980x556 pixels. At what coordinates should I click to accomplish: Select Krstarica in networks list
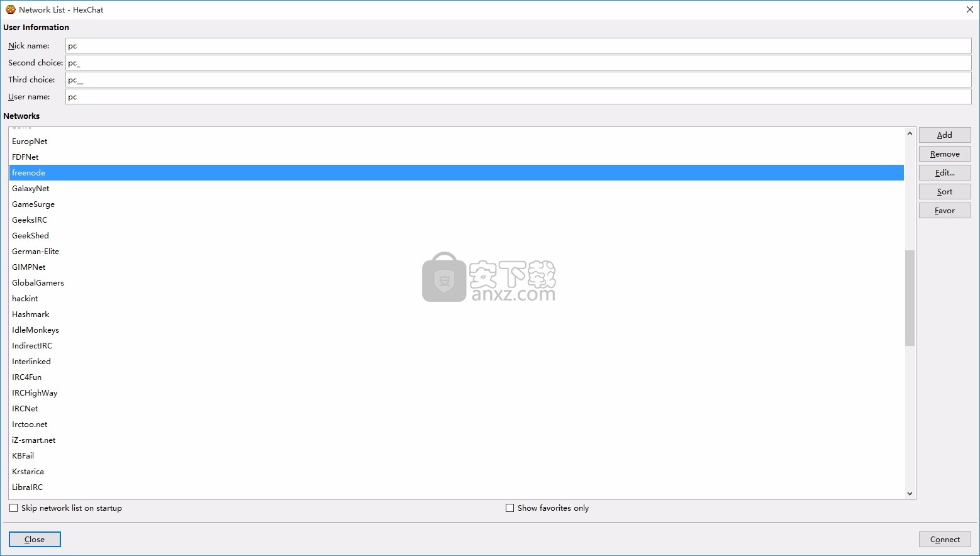(457, 471)
